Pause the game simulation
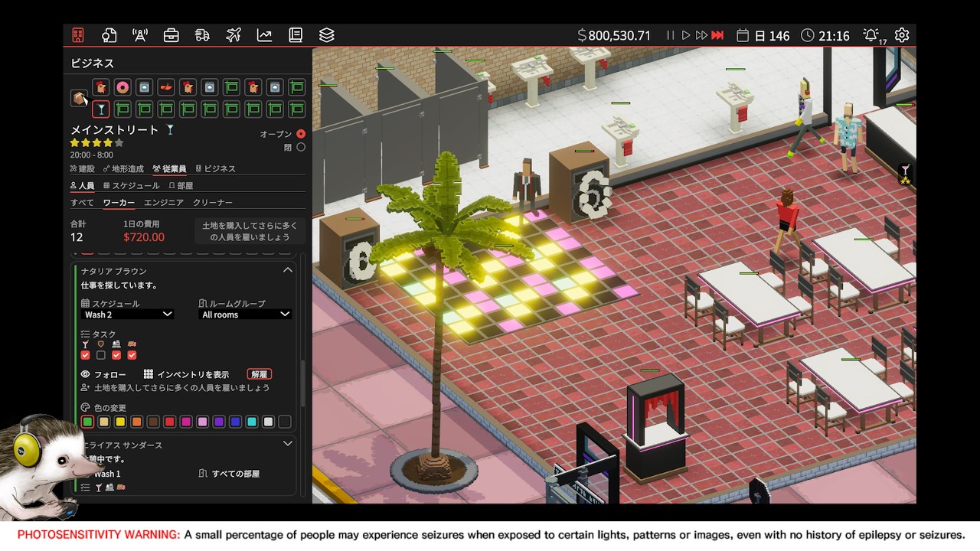 pos(671,35)
